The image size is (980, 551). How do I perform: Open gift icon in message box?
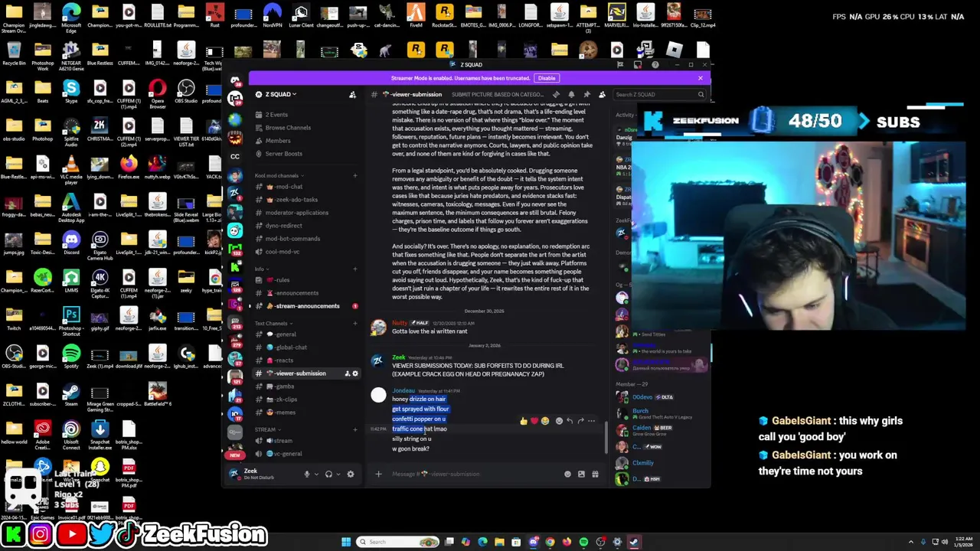pos(595,474)
